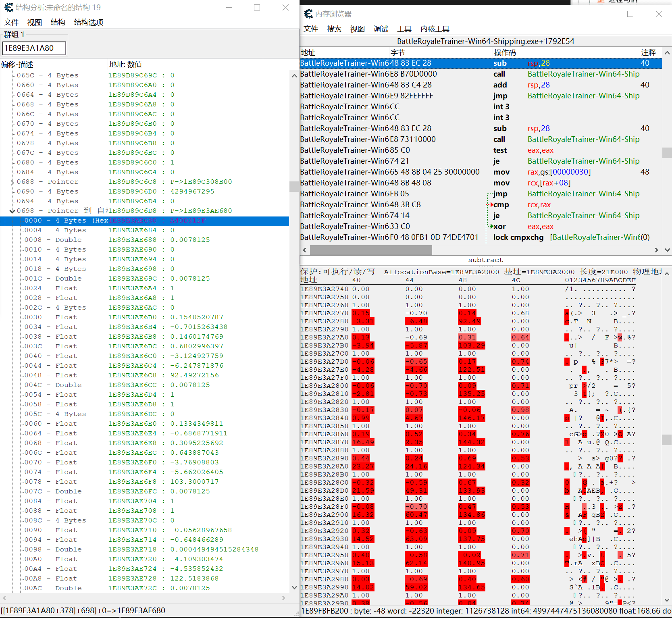Open the 内核工具 menu

pyautogui.click(x=435, y=29)
